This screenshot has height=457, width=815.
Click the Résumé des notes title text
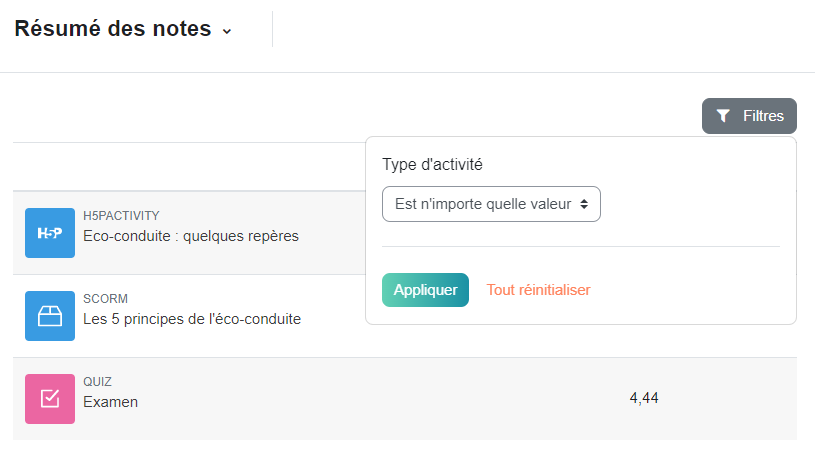[x=113, y=29]
